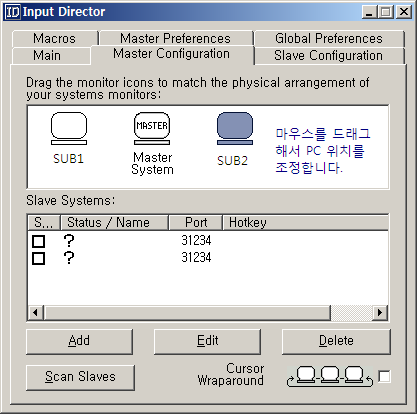Viewport: 417px width, 414px height.
Task: Click port 31234 in the second slave row
Action: pyautogui.click(x=196, y=258)
